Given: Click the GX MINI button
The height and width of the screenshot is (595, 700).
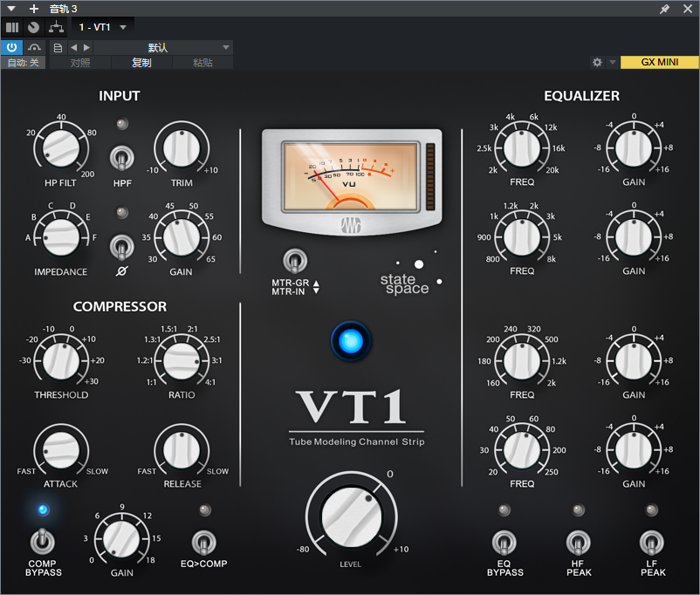Looking at the screenshot, I should tap(659, 63).
